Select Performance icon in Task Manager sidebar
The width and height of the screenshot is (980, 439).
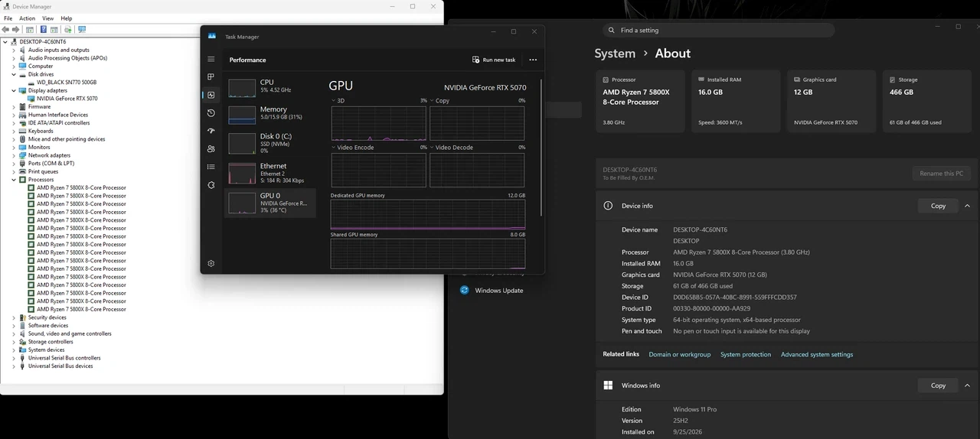click(x=211, y=95)
